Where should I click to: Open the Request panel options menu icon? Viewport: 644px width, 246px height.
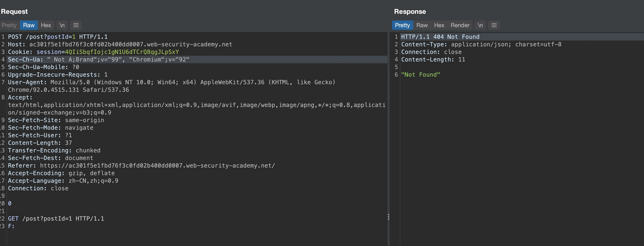(76, 25)
